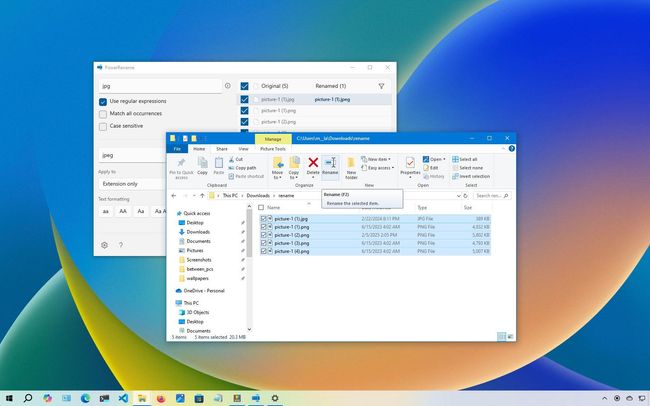
Task: Open Visual Studio Code from taskbar
Action: tap(123, 399)
